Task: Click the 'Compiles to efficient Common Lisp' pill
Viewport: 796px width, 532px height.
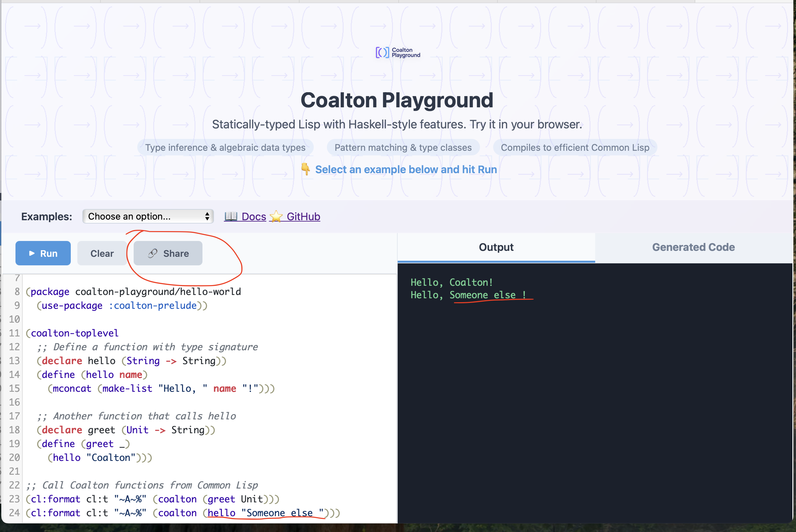Action: coord(575,147)
